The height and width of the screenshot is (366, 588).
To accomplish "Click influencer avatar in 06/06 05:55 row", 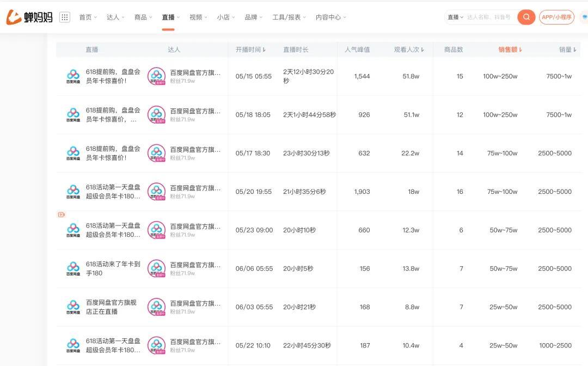I will 156,269.
